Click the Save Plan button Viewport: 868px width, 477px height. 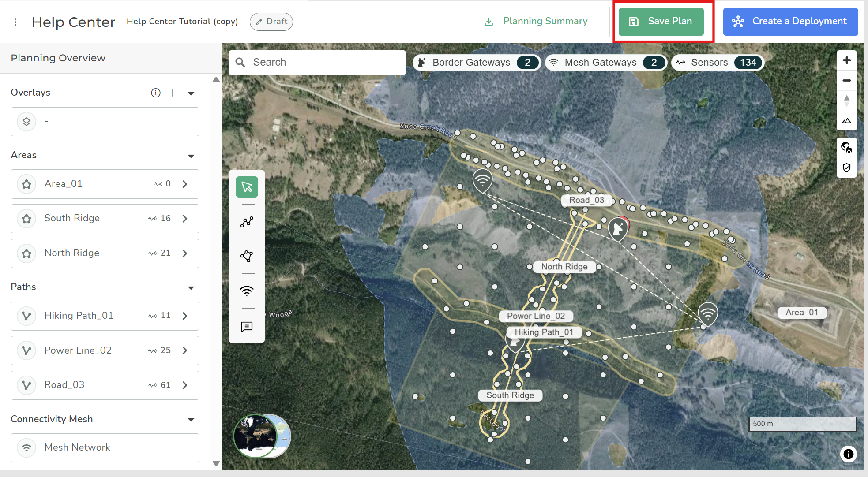coord(661,22)
